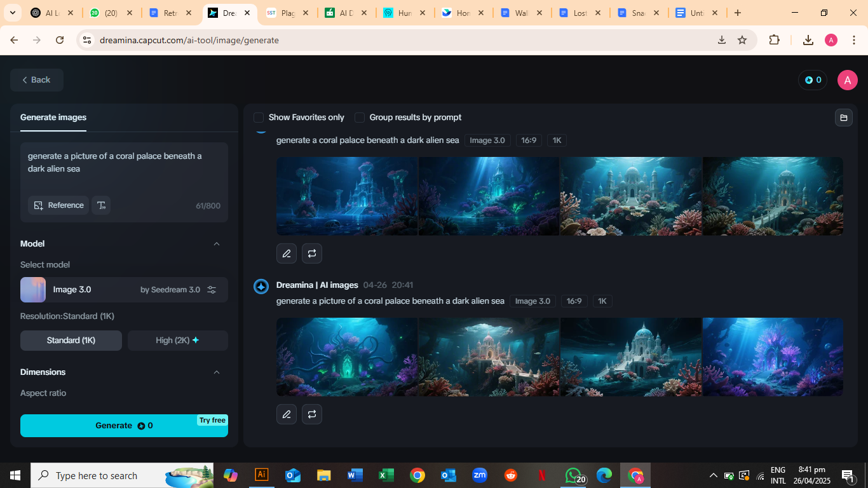
Task: Add a Reference image
Action: click(58, 205)
